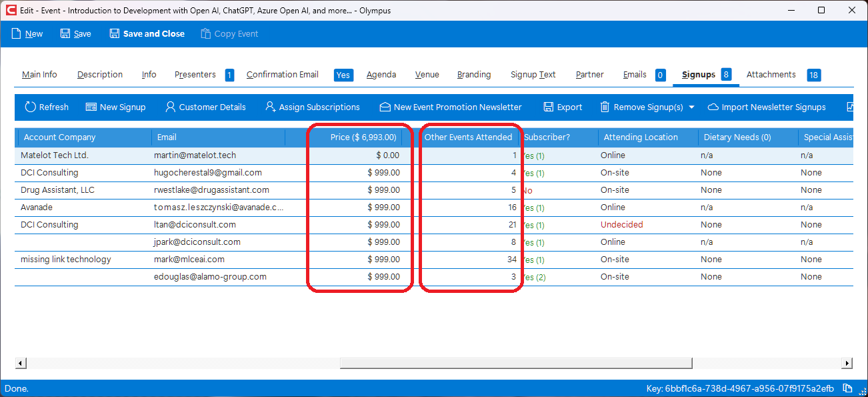Click the horizontal scrollbar right arrow

pyautogui.click(x=847, y=364)
